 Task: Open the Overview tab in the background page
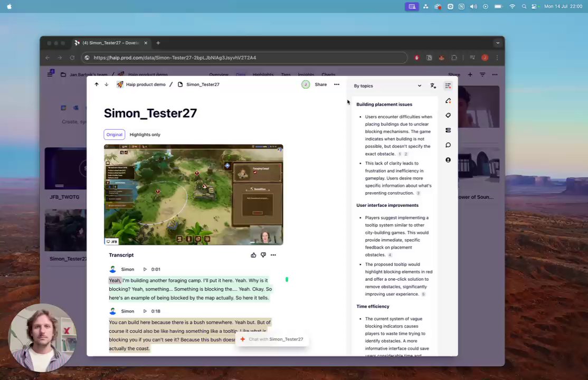(219, 74)
